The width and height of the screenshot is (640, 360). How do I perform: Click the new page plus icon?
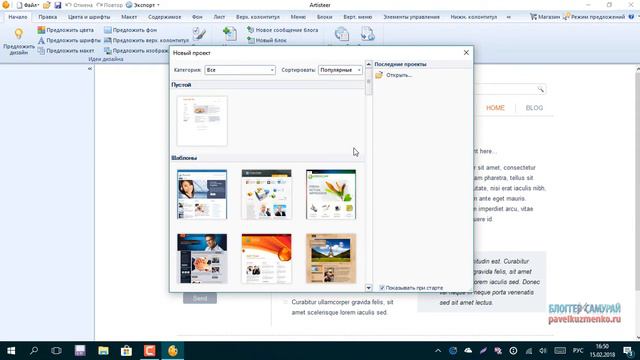coord(230,34)
